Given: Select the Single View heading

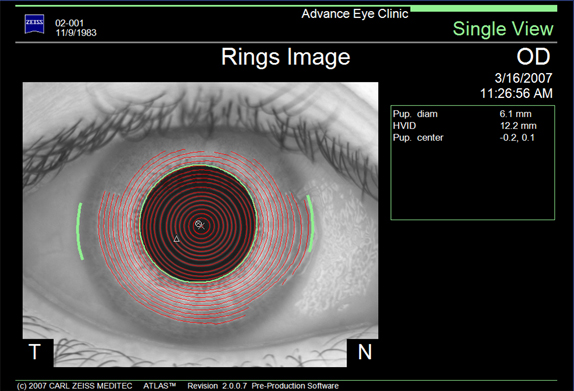Looking at the screenshot, I should point(503,29).
